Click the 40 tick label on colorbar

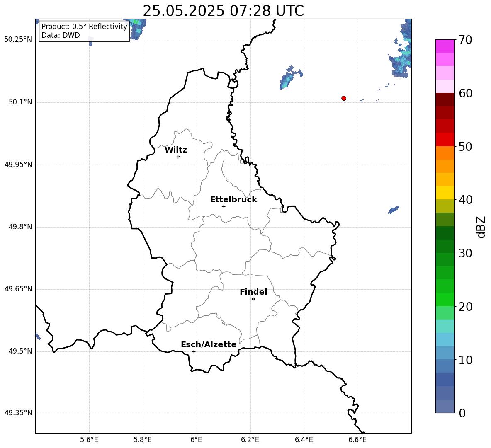point(465,200)
